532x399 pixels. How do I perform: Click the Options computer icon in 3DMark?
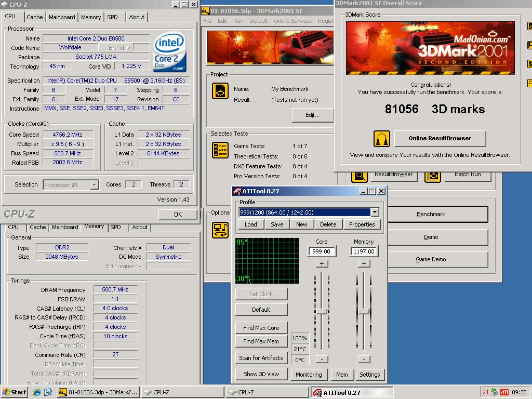pos(220,230)
